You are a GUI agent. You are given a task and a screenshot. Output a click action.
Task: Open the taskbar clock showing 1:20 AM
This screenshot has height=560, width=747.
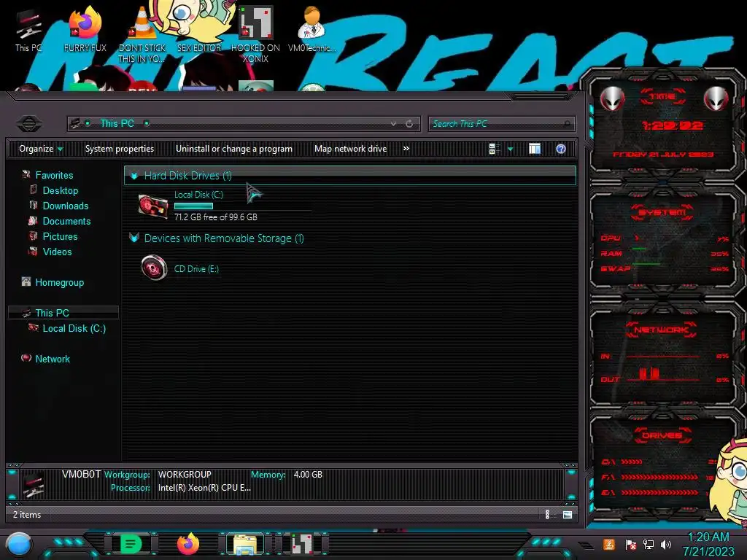tap(708, 544)
